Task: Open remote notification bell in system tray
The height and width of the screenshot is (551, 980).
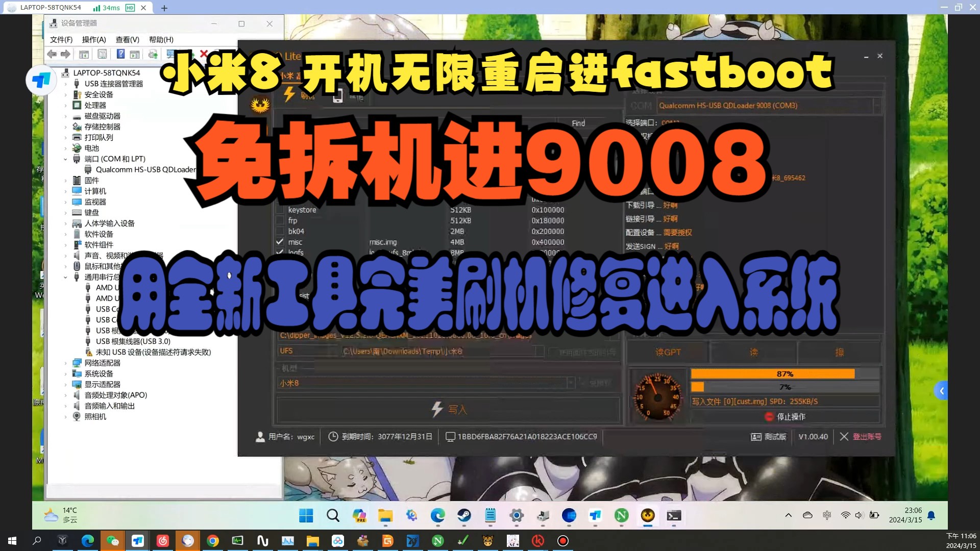Action: click(931, 515)
